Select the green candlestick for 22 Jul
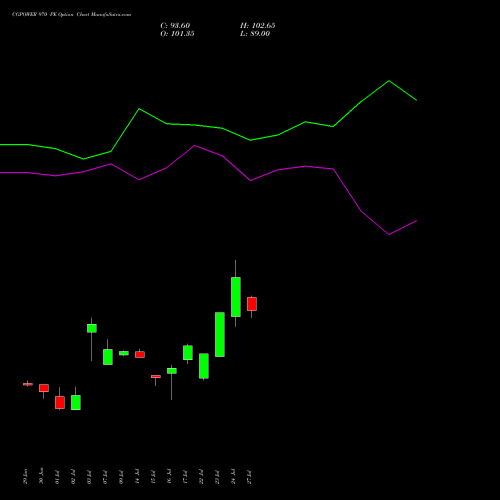 pyautogui.click(x=204, y=366)
